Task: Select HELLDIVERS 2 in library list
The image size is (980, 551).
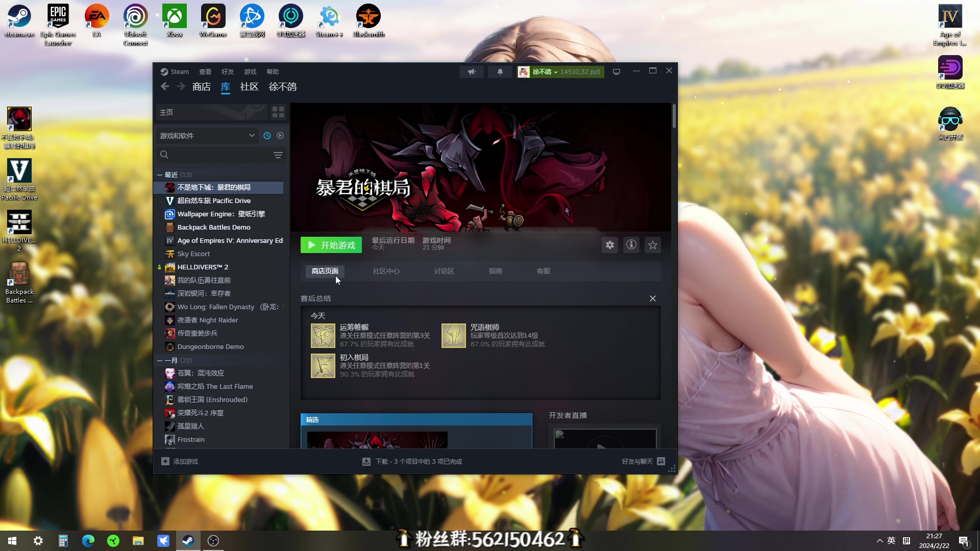Action: [219, 267]
